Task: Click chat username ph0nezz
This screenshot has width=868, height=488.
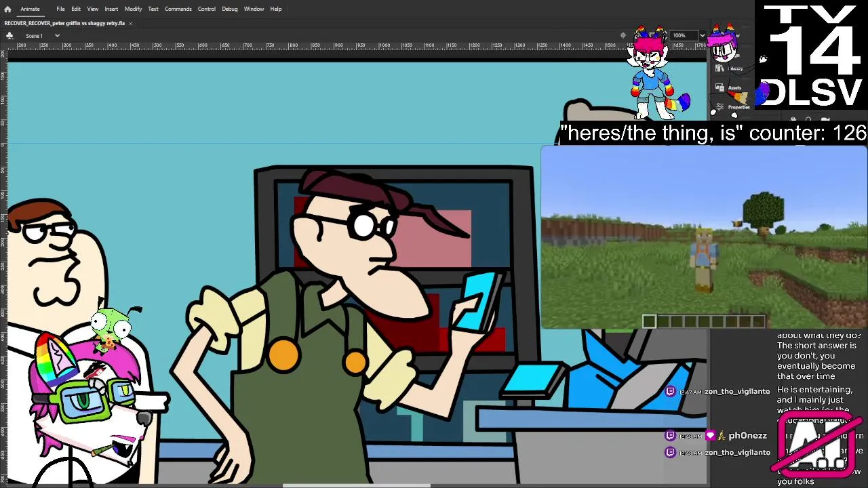Action: [748, 436]
